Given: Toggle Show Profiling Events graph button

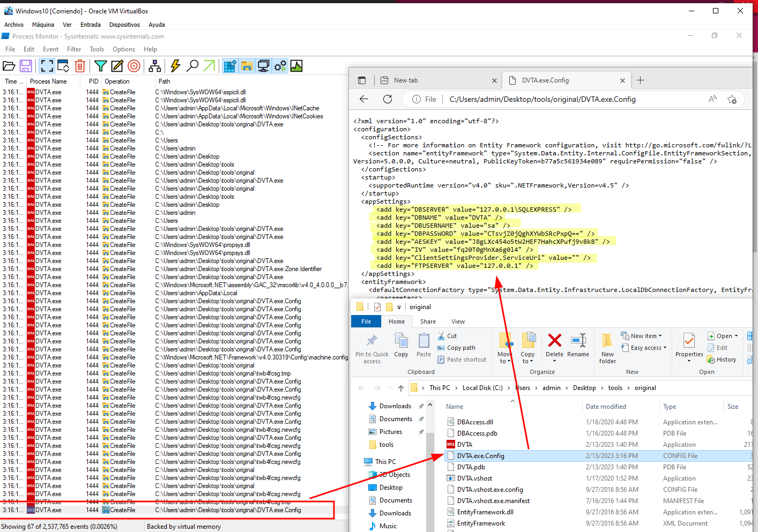Looking at the screenshot, I should coord(296,66).
